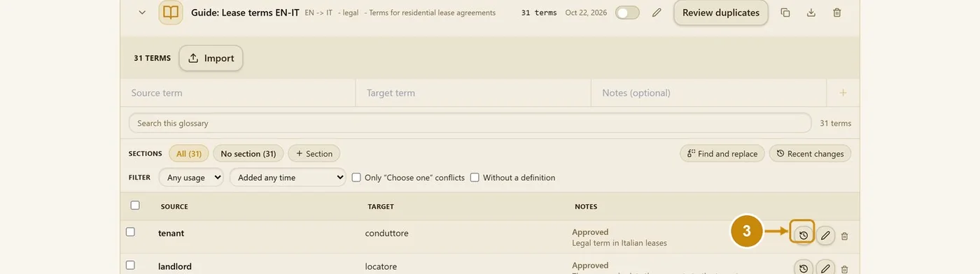Delete the tenant term row
This screenshot has height=274, width=980.
[844, 236]
